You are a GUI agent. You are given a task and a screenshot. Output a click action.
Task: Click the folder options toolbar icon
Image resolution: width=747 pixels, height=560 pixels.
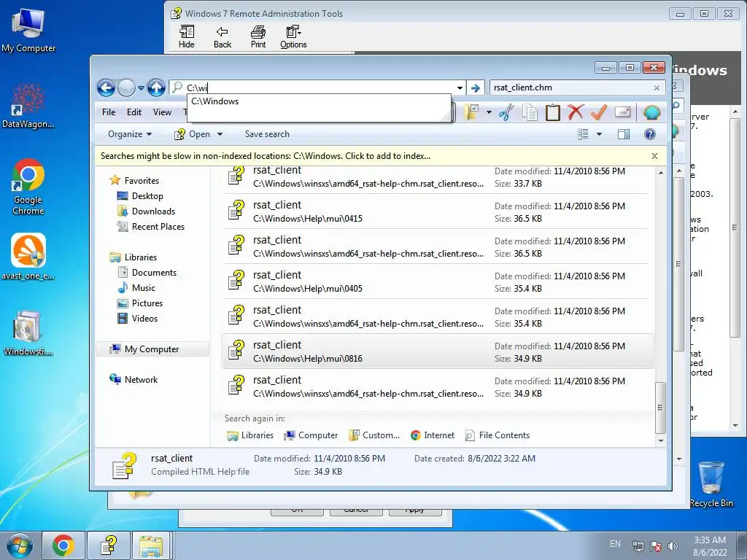pos(472,112)
